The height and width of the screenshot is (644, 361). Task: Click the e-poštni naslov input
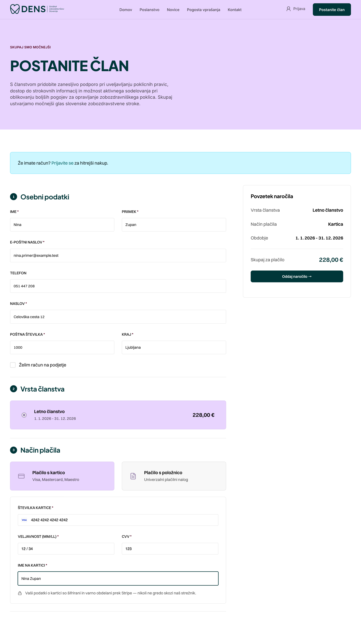(118, 255)
